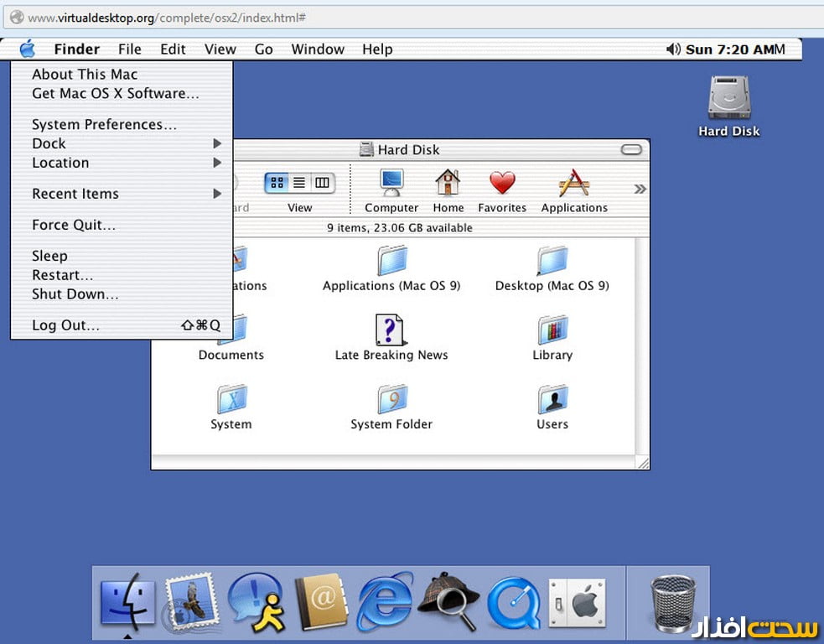Open the Go menu

[x=263, y=49]
